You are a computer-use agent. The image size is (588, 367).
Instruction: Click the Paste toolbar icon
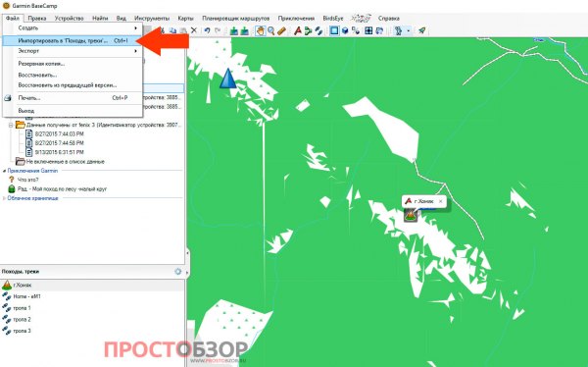(x=183, y=30)
